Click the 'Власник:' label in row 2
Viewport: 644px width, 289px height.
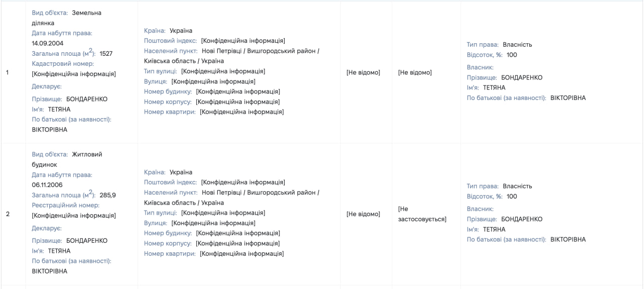tap(480, 209)
